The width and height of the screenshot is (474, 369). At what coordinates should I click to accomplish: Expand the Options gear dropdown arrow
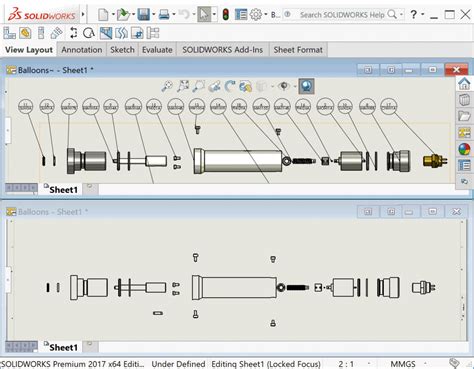(266, 15)
